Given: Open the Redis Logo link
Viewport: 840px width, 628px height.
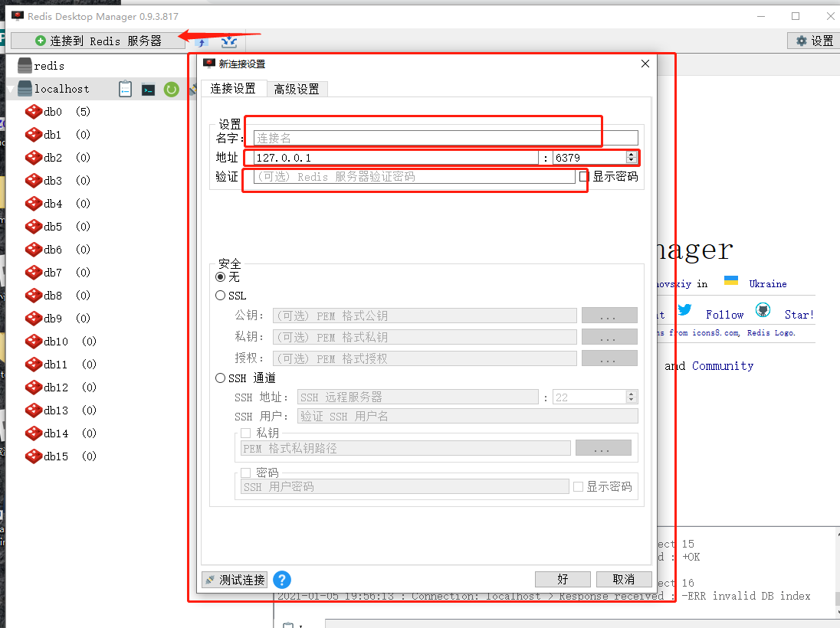Looking at the screenshot, I should 770,332.
